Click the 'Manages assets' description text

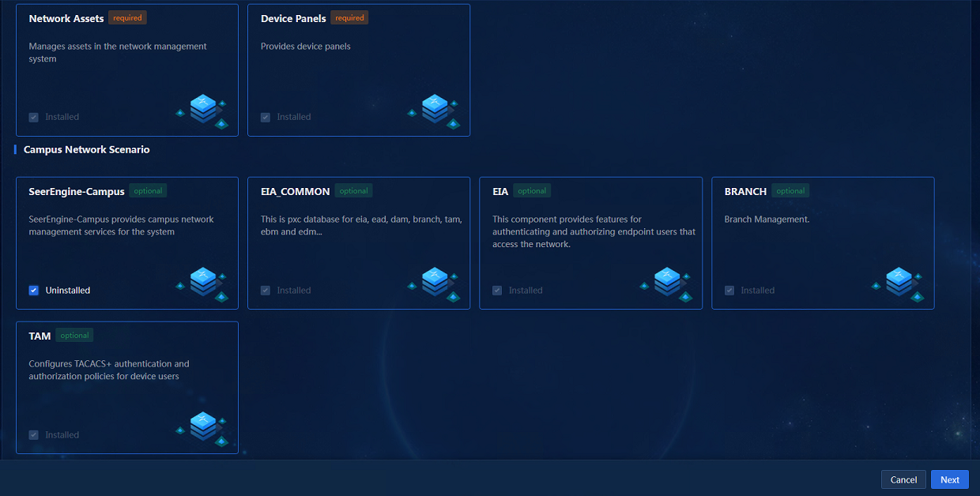pos(118,53)
